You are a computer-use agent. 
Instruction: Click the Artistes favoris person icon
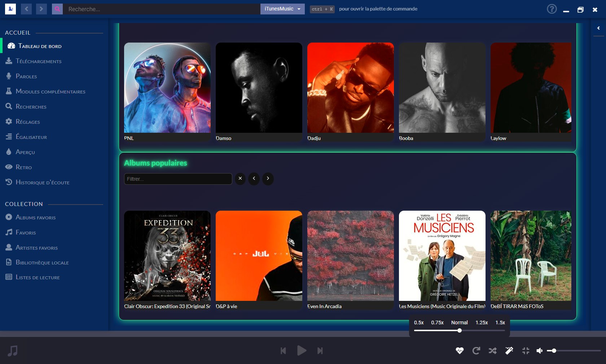tap(9, 247)
